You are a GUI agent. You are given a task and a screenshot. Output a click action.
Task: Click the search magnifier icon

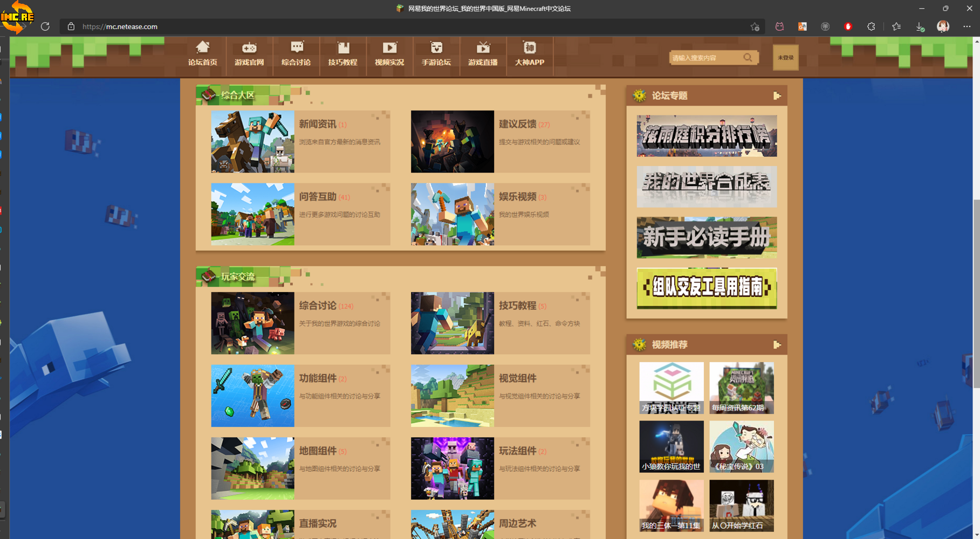[748, 58]
